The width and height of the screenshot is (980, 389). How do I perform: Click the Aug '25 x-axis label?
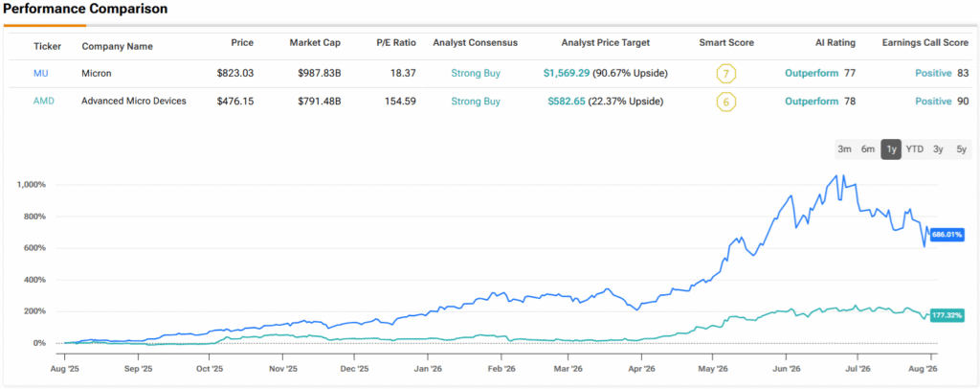(64, 369)
